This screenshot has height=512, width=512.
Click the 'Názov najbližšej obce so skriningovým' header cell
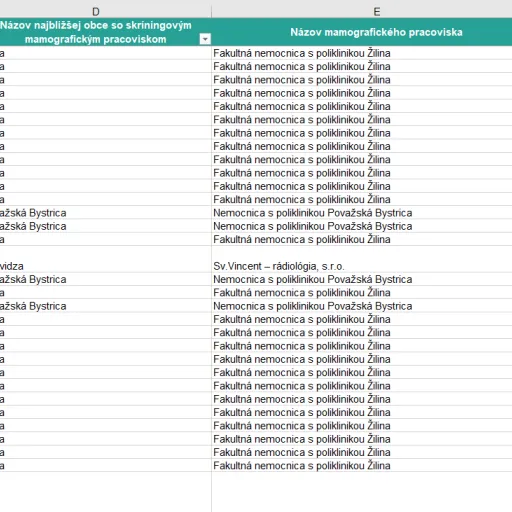tap(105, 32)
